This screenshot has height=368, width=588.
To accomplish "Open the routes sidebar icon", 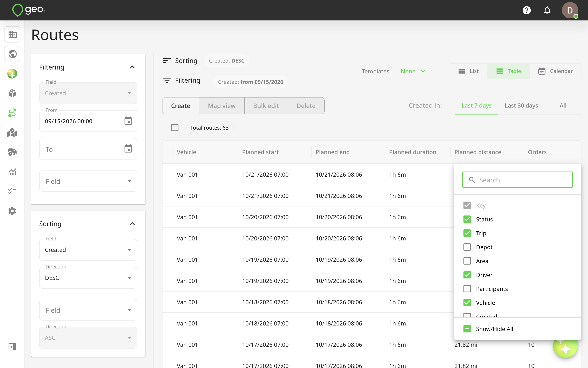I will (12, 113).
